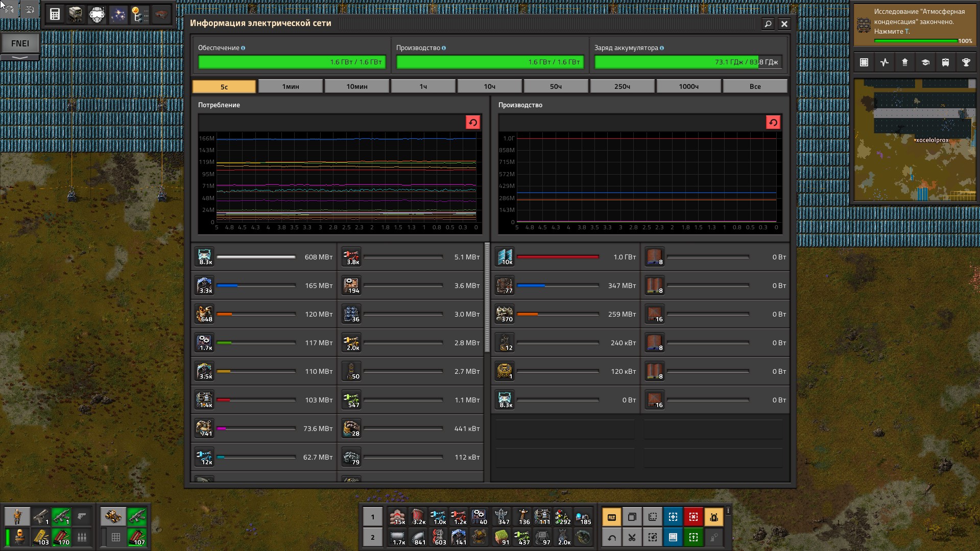Toggle the 117 МВт consumer row

tap(264, 343)
